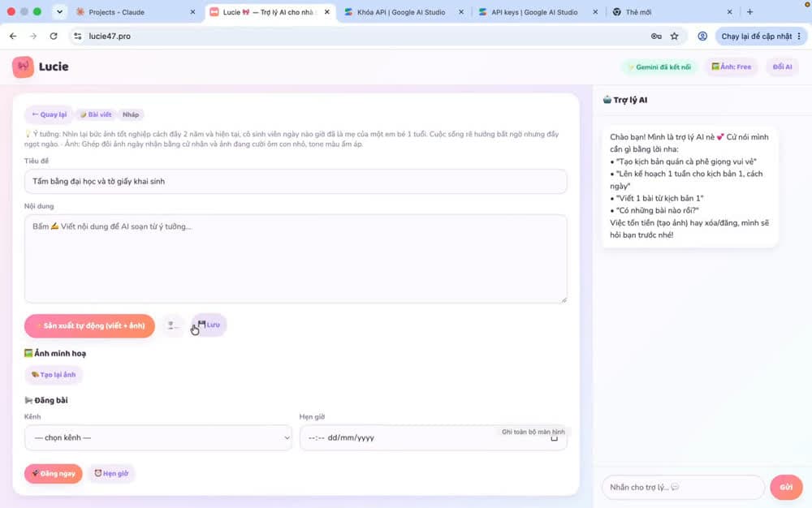Viewport: 812px width, 508px height.
Task: Open the new tab plus button
Action: pos(749,12)
